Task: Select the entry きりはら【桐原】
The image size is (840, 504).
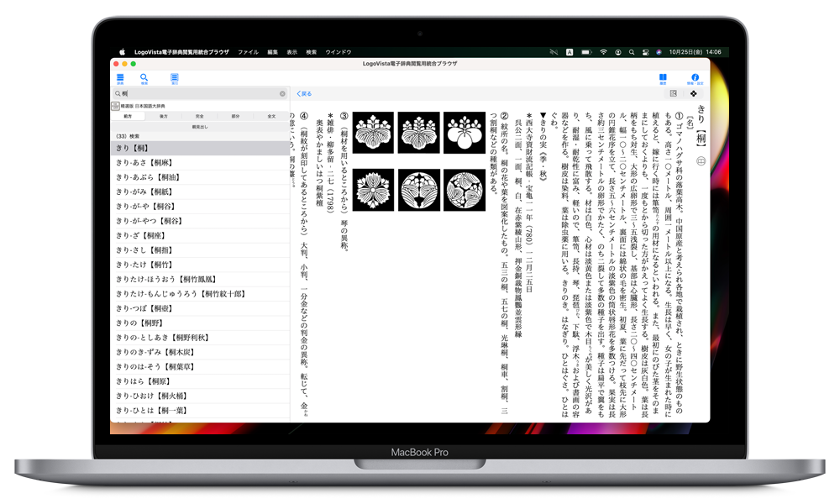Action: [200, 381]
